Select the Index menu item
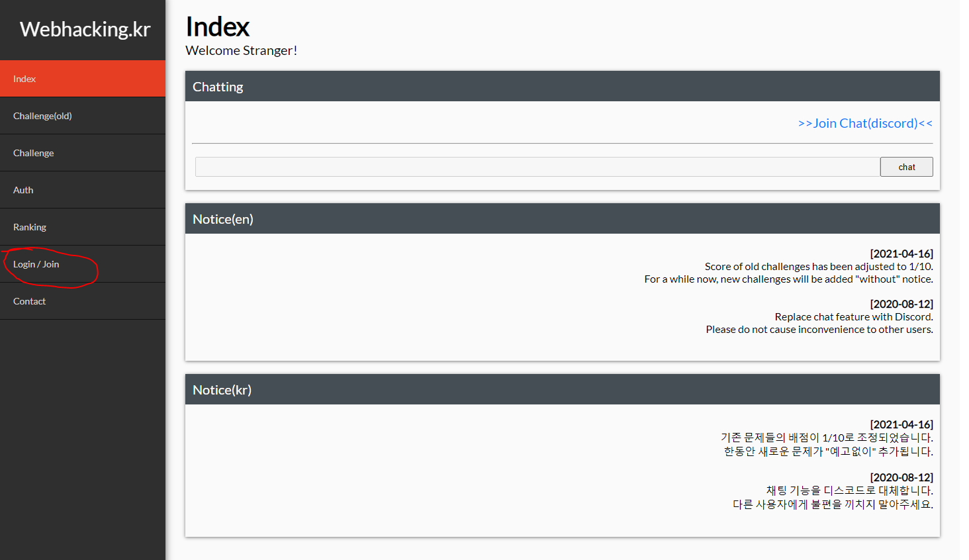The height and width of the screenshot is (560, 969). tap(24, 78)
